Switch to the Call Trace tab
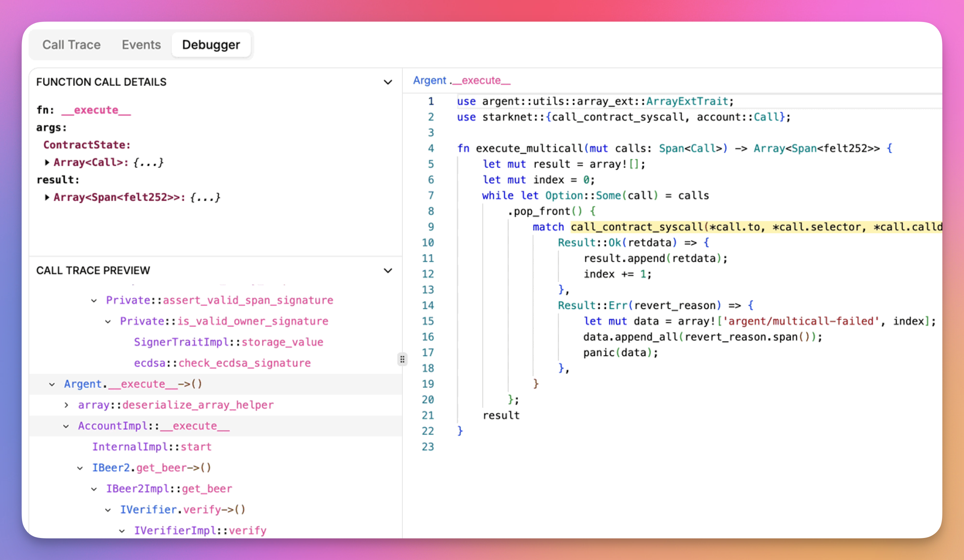Viewport: 964px width, 560px height. point(72,45)
